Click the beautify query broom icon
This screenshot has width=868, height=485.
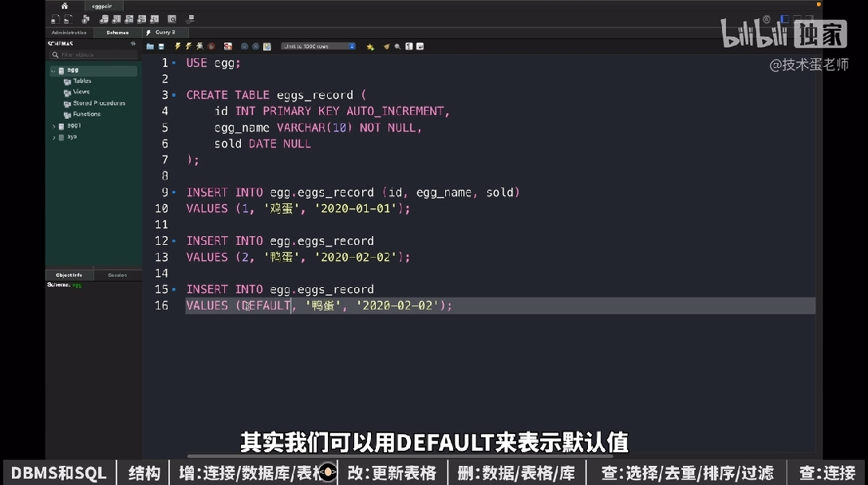387,46
